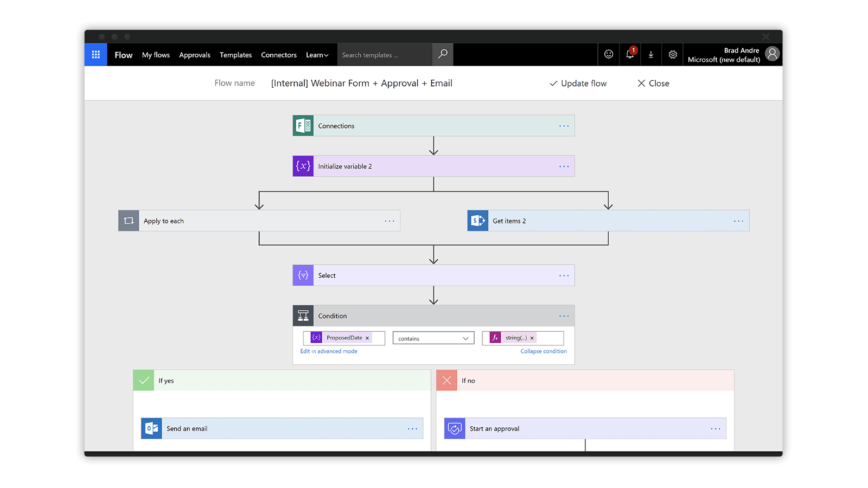Click the green checkmark If yes icon
The image size is (868, 488).
(x=144, y=381)
